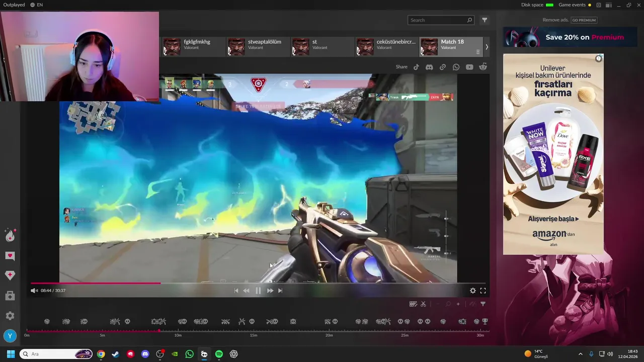
Task: Open Google Chrome from the taskbar
Action: (101, 354)
